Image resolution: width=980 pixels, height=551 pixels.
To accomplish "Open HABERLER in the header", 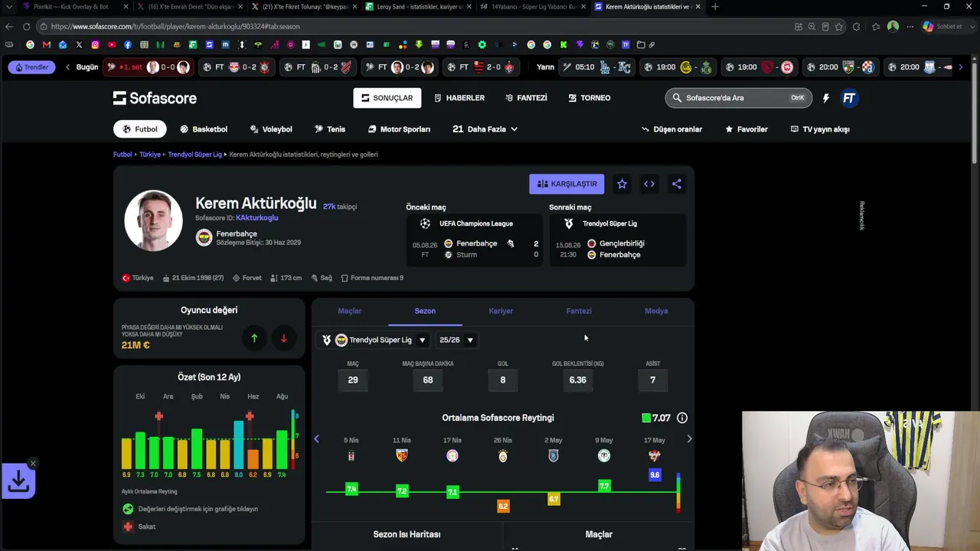I will pyautogui.click(x=459, y=98).
